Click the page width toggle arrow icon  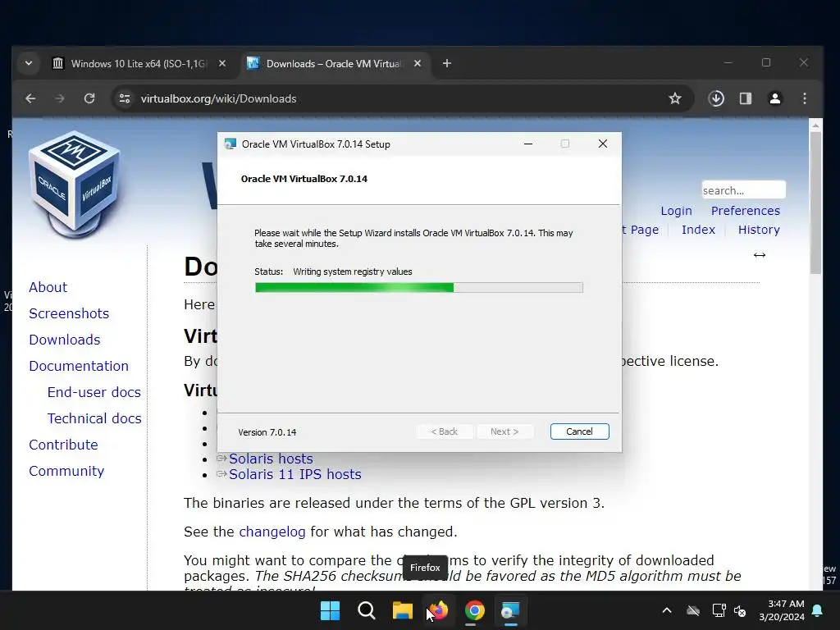(759, 255)
